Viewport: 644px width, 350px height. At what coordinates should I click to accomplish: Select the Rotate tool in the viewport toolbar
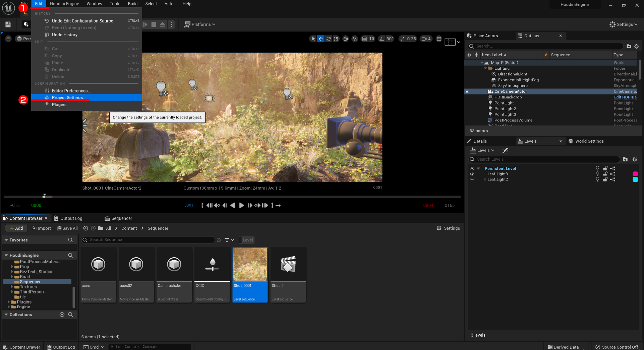pyautogui.click(x=329, y=39)
